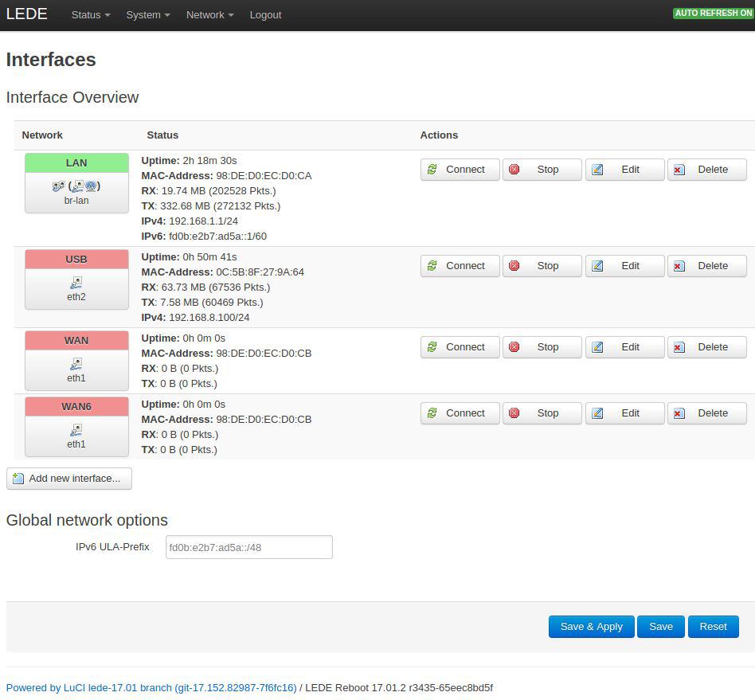Open the Network dropdown menu
The width and height of the screenshot is (755, 700).
tap(210, 15)
